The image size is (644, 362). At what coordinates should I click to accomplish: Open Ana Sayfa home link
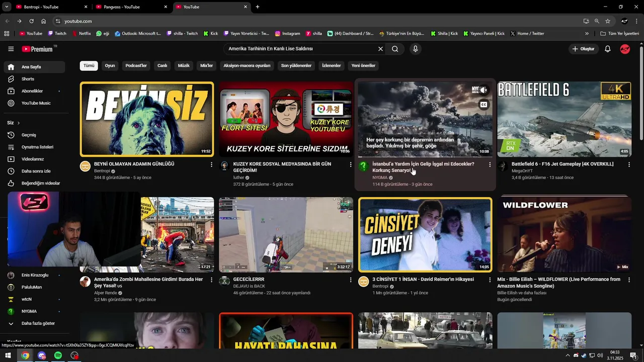click(34, 67)
